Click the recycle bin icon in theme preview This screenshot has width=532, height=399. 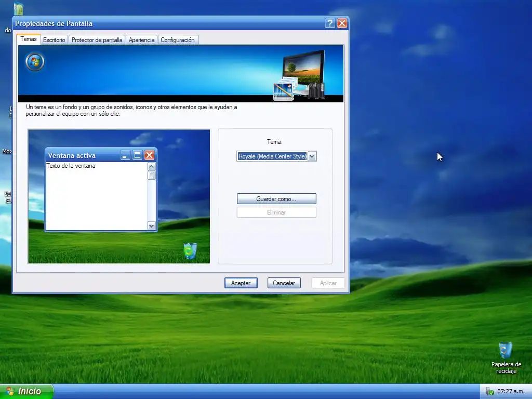190,251
